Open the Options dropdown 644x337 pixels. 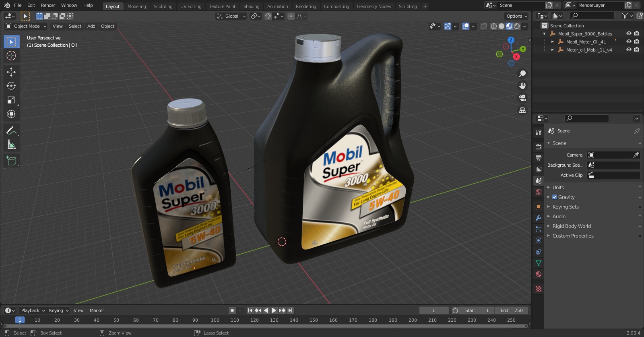(x=517, y=16)
